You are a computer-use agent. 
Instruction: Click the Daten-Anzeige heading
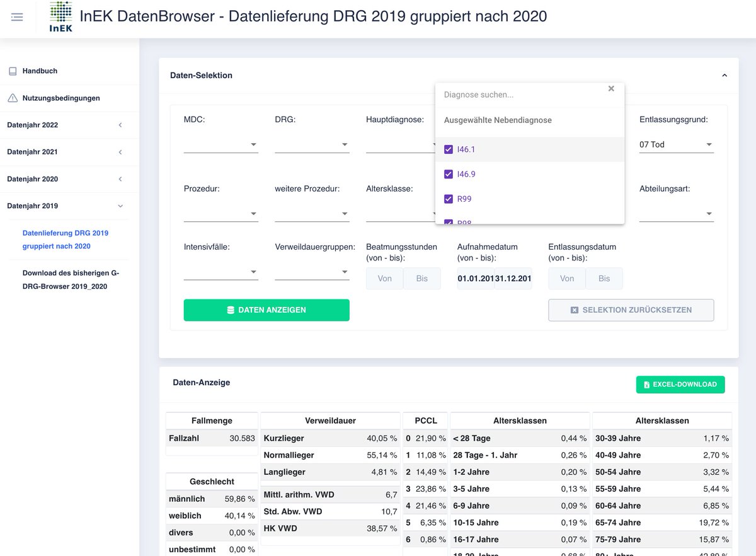coord(202,383)
